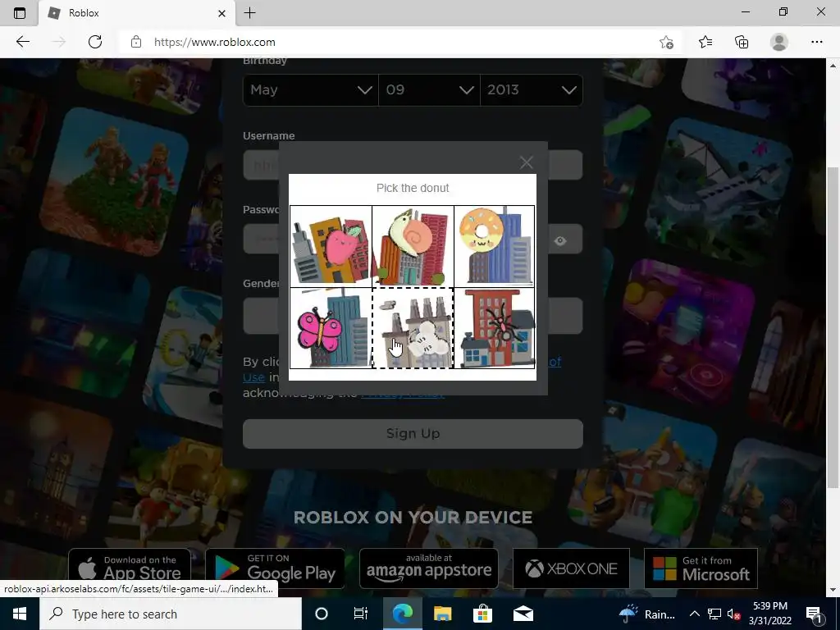Open Microsoft Store from taskbar

(482, 614)
